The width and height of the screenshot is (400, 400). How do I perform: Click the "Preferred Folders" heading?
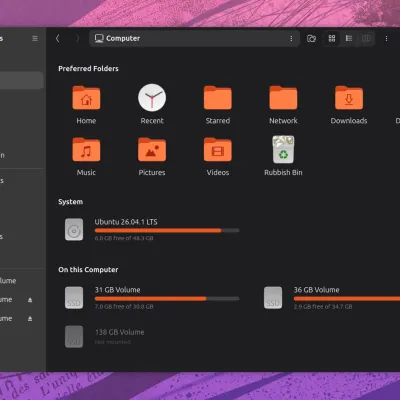88,69
